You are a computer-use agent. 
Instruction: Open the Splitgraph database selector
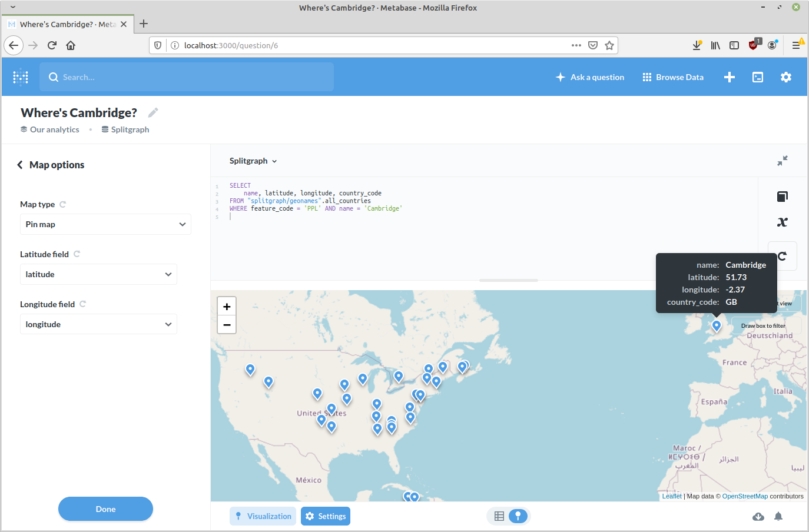[253, 161]
